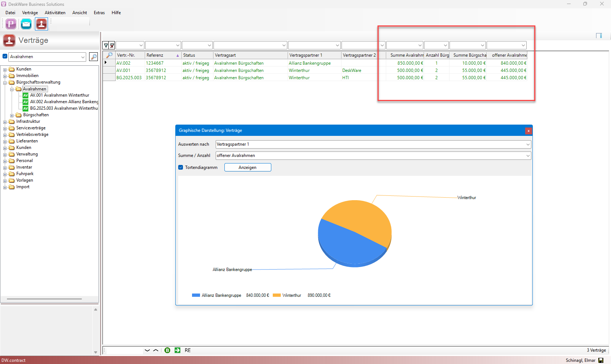Select the red stamp contracts toolbar icon
Image resolution: width=611 pixels, height=364 pixels.
click(41, 24)
